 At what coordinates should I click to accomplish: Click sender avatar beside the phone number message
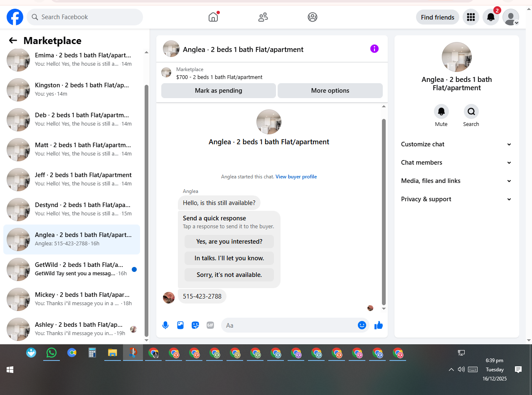(x=169, y=298)
